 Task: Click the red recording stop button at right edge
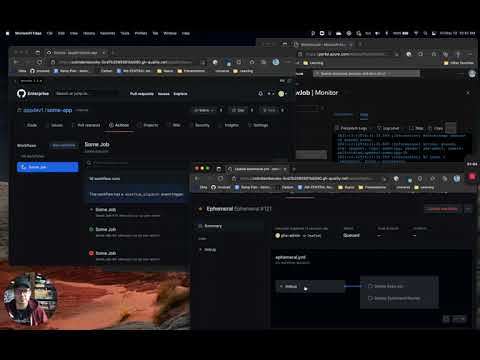472,176
